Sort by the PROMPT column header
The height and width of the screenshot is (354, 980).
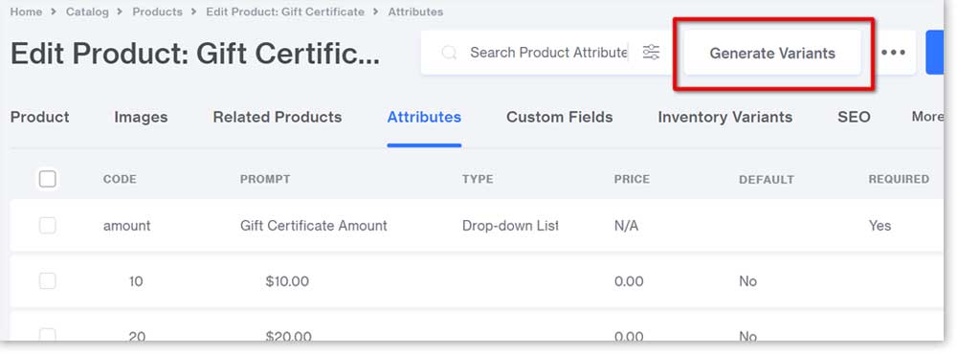pos(265,179)
